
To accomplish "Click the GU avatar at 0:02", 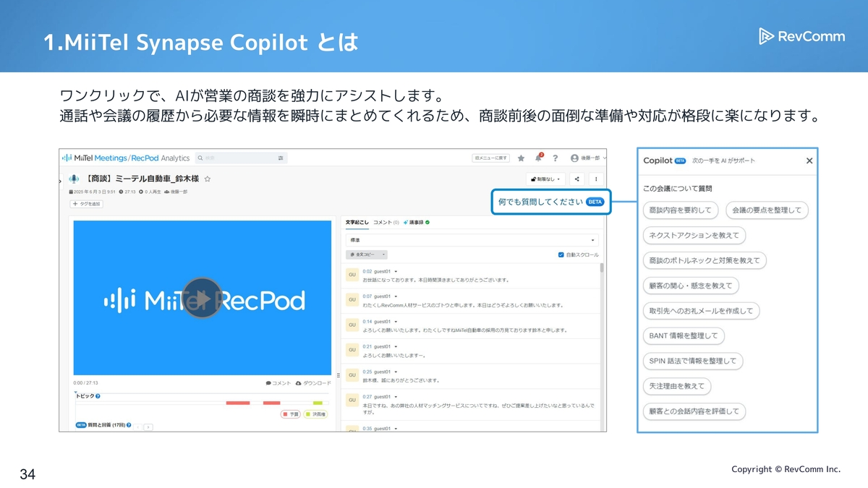I will click(x=352, y=275).
